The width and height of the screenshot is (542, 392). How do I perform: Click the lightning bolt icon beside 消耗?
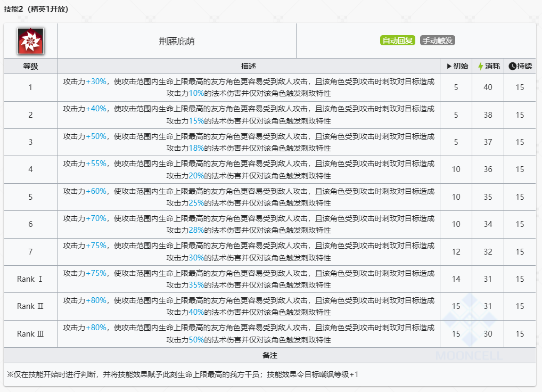click(x=480, y=67)
